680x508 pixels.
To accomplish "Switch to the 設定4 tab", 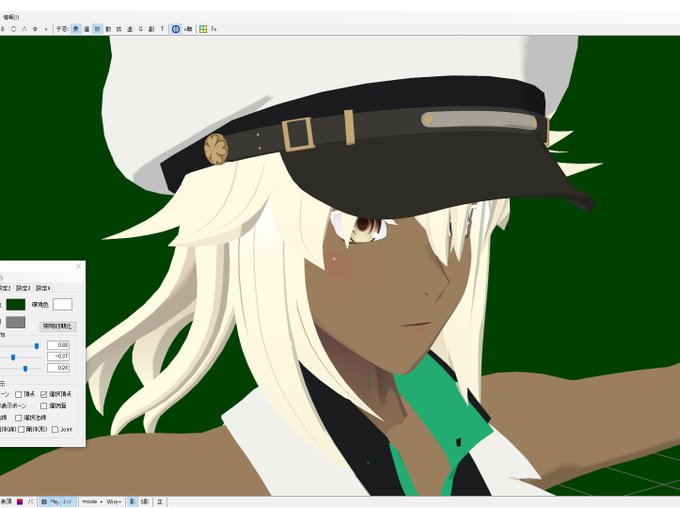I will 43,288.
